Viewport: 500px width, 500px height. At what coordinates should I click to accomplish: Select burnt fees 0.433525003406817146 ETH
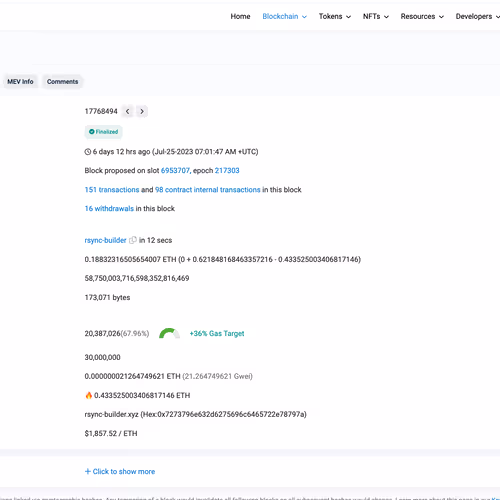click(x=142, y=395)
